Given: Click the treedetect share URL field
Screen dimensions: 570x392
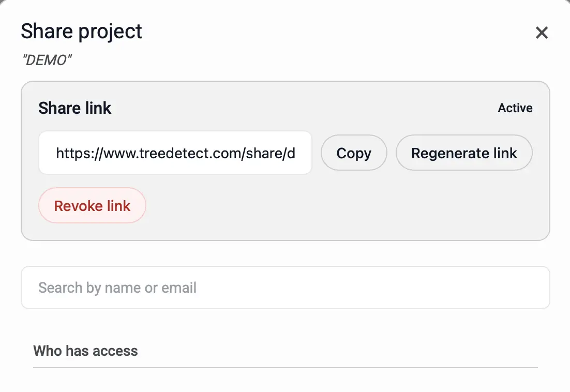Looking at the screenshot, I should pyautogui.click(x=175, y=153).
